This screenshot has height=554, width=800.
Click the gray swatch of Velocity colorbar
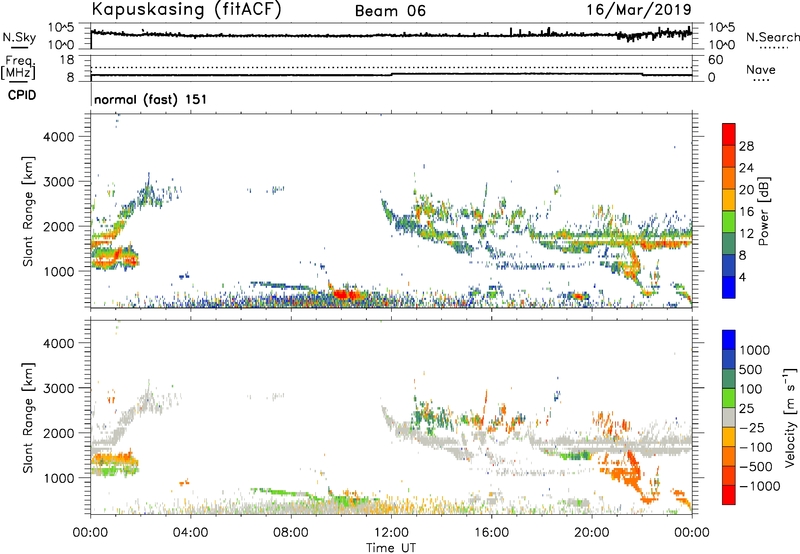coord(729,417)
